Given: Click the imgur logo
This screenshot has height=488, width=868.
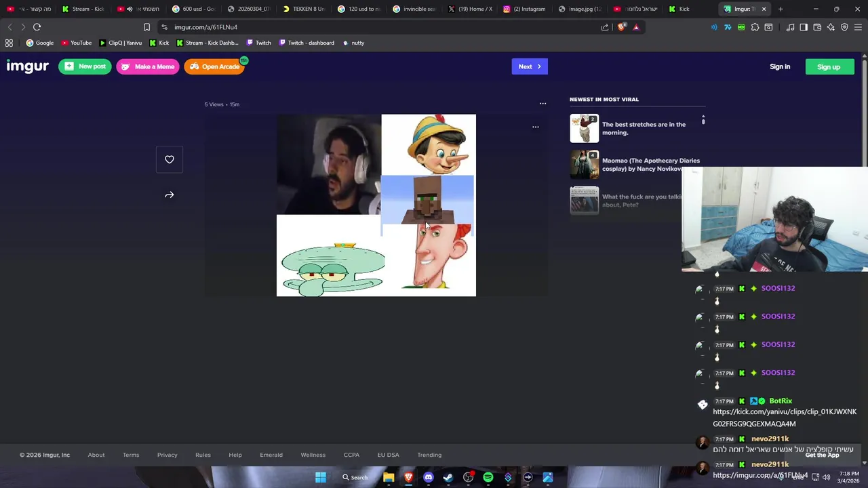Looking at the screenshot, I should point(28,66).
